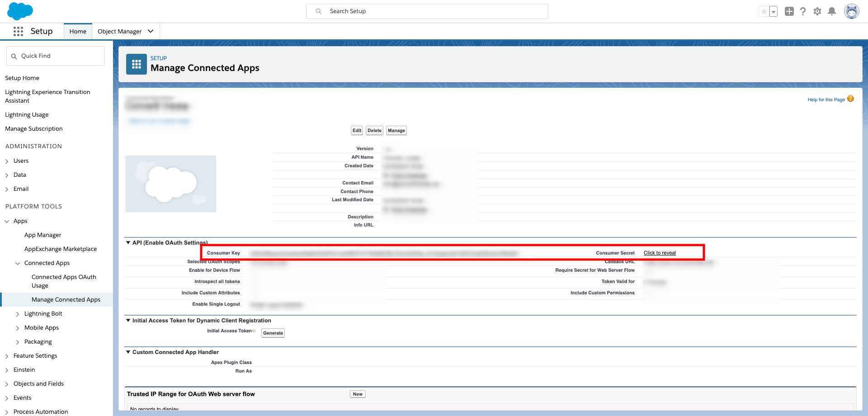Open the App Launcher grid icon
Viewport: 868px width, 416px height.
18,31
